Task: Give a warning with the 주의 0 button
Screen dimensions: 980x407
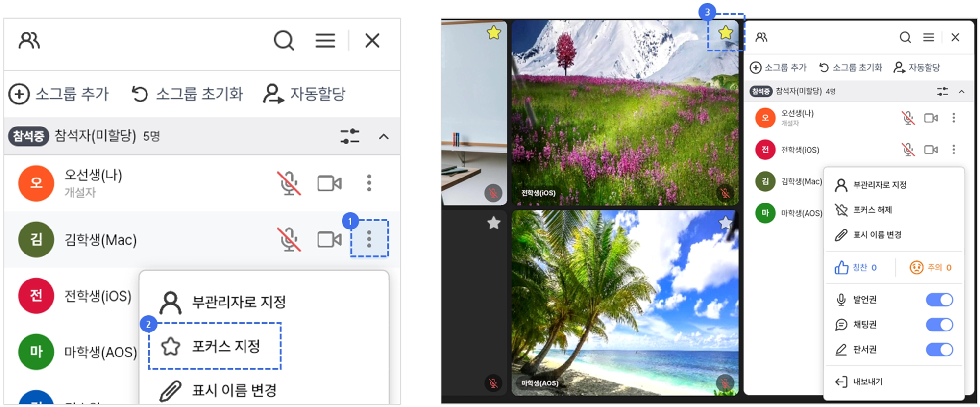Action: [x=931, y=267]
